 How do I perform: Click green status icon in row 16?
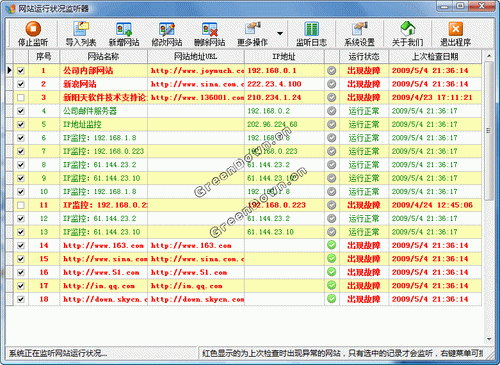tap(331, 272)
